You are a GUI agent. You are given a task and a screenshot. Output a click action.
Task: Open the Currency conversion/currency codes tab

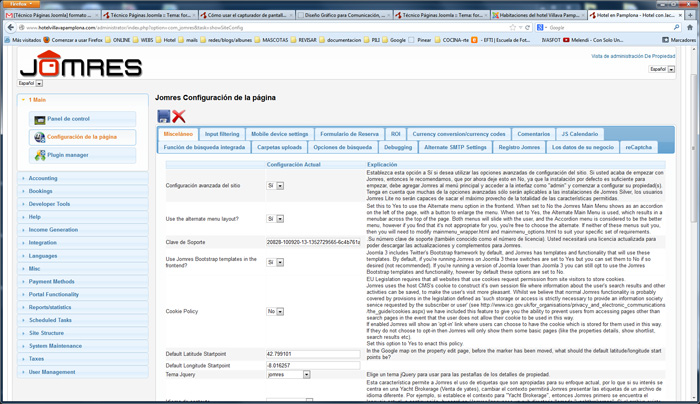pos(459,134)
